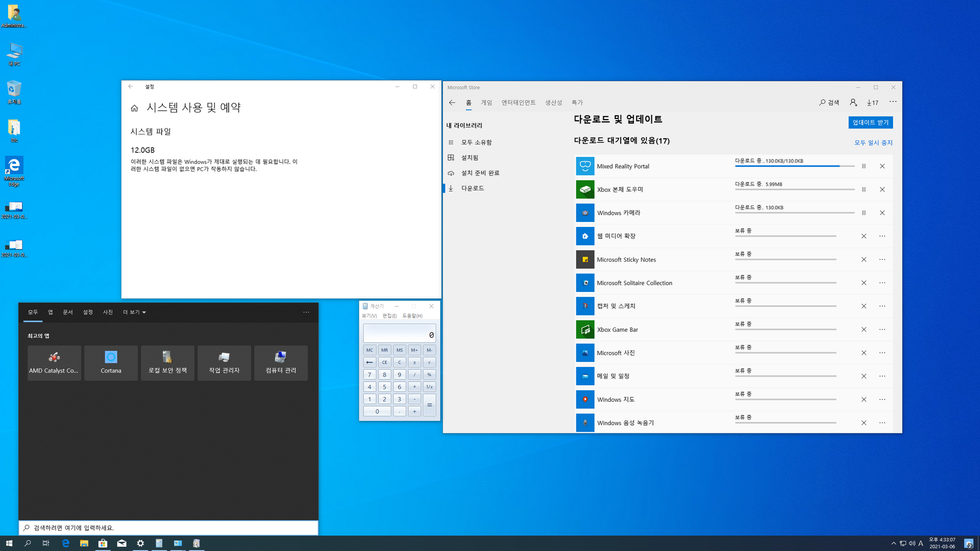The width and height of the screenshot is (980, 551).
Task: Switch to 생산성 tab in Store
Action: 553,102
